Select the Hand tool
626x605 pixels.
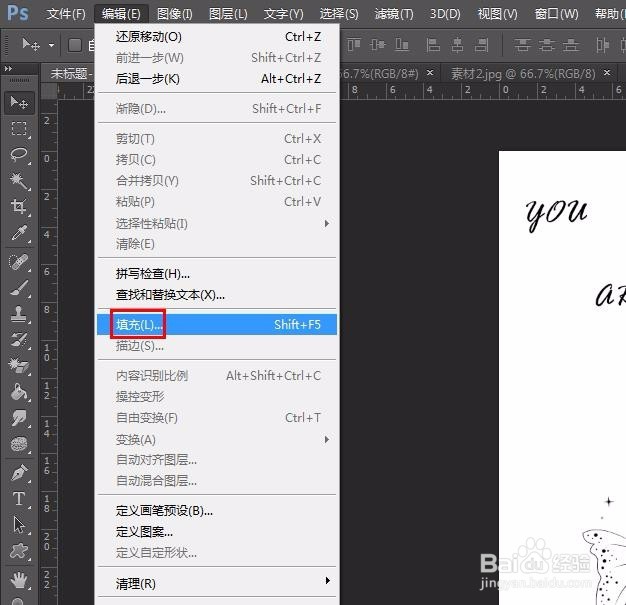[19, 580]
